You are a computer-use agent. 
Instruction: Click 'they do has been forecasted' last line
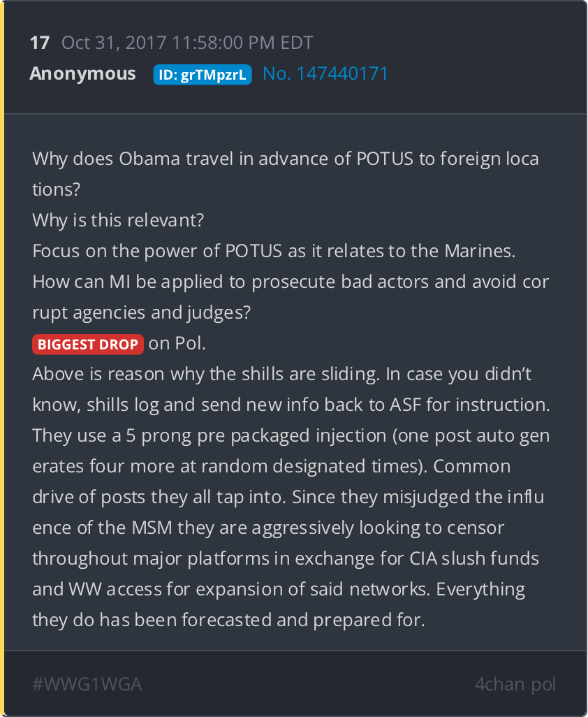click(229, 620)
